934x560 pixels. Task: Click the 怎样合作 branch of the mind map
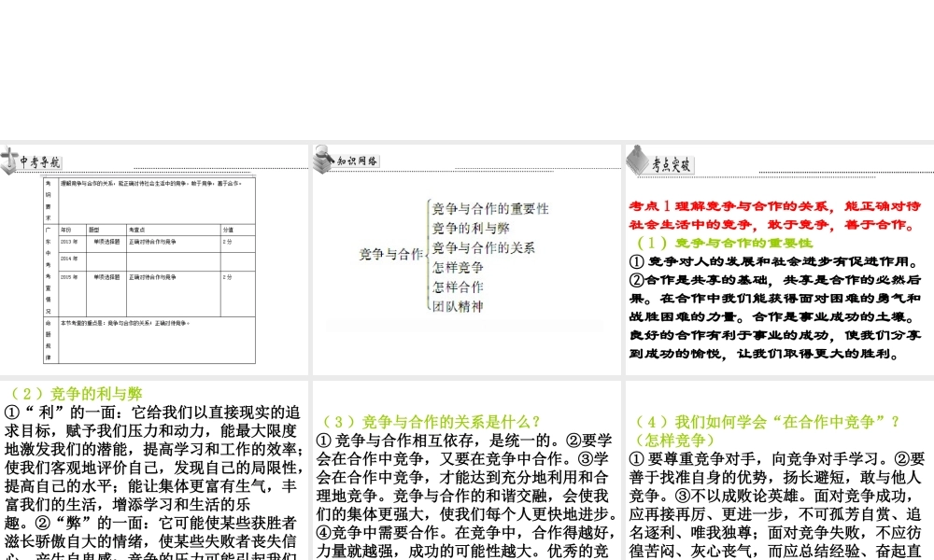[x=458, y=287]
